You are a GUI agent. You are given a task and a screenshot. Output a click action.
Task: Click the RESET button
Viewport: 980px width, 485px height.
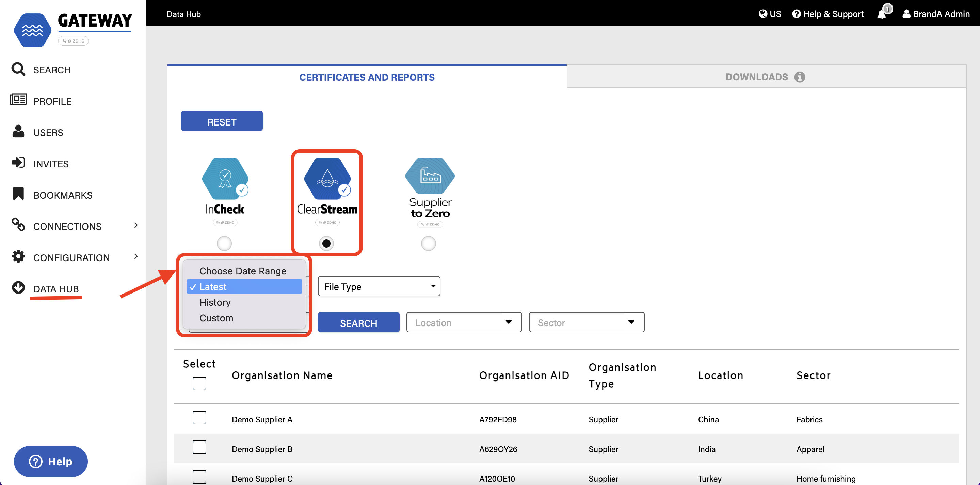222,121
